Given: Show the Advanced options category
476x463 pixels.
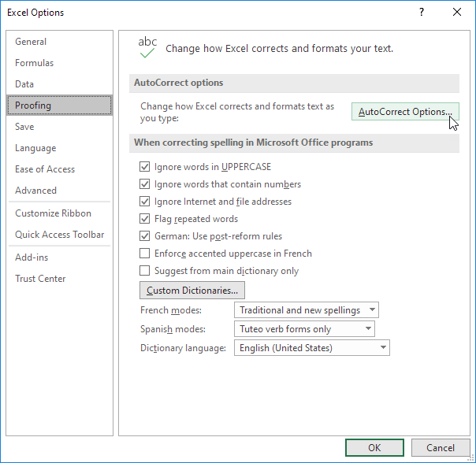Looking at the screenshot, I should point(59,191).
